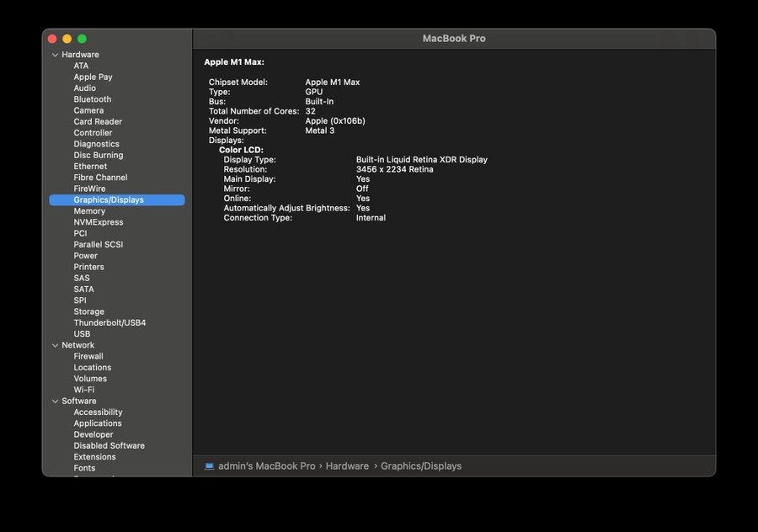Select Disabled Software entry
The height and width of the screenshot is (532, 758).
click(109, 445)
